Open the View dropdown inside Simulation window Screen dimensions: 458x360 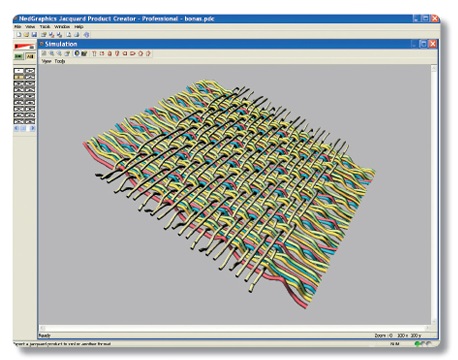[46, 61]
